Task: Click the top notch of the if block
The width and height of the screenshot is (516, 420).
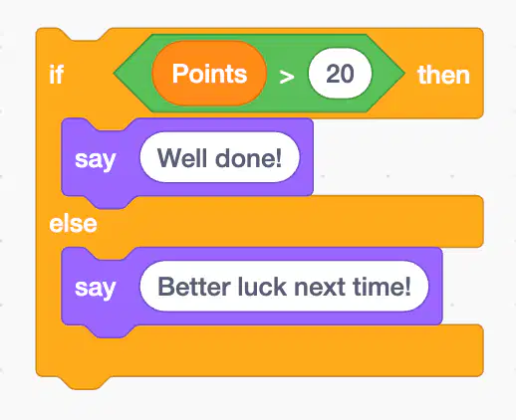Action: pyautogui.click(x=85, y=35)
